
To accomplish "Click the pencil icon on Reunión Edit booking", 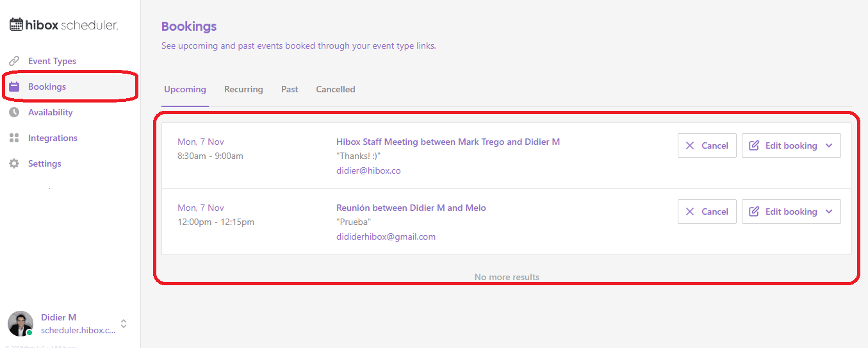I will tap(754, 211).
